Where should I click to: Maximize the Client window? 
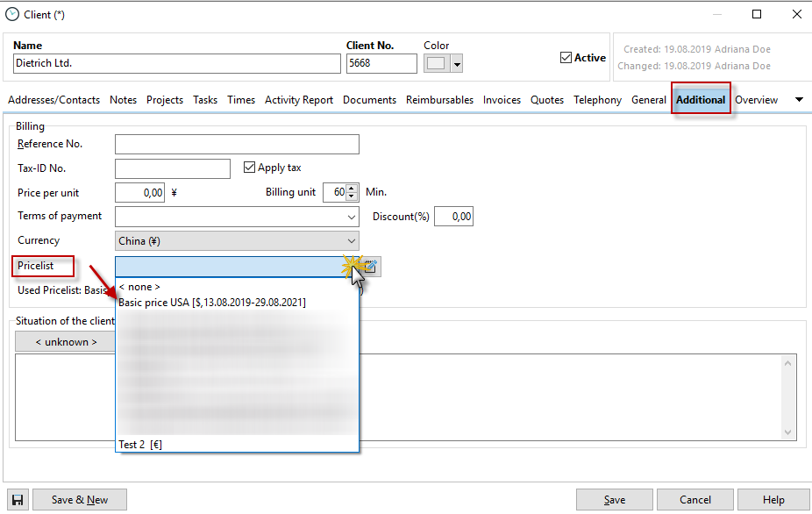pyautogui.click(x=757, y=14)
